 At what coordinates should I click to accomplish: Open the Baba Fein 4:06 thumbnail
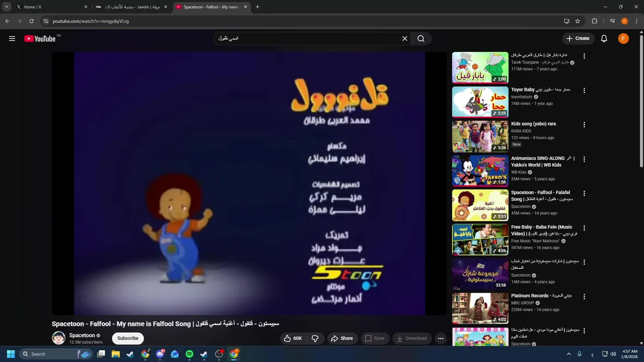pyautogui.click(x=480, y=239)
